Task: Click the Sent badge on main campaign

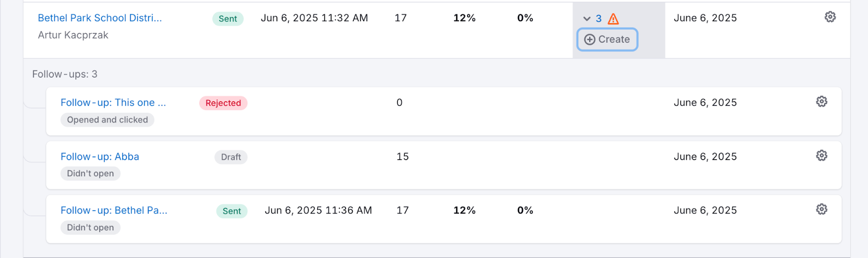Action: (228, 19)
